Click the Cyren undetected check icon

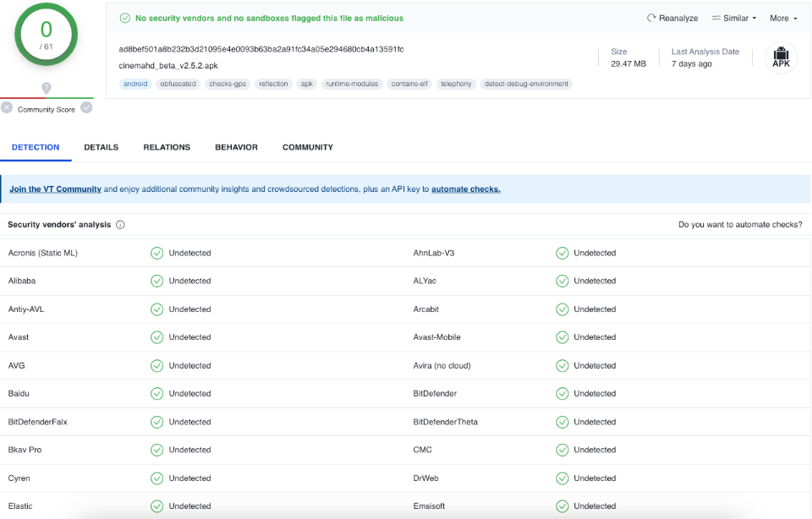157,478
